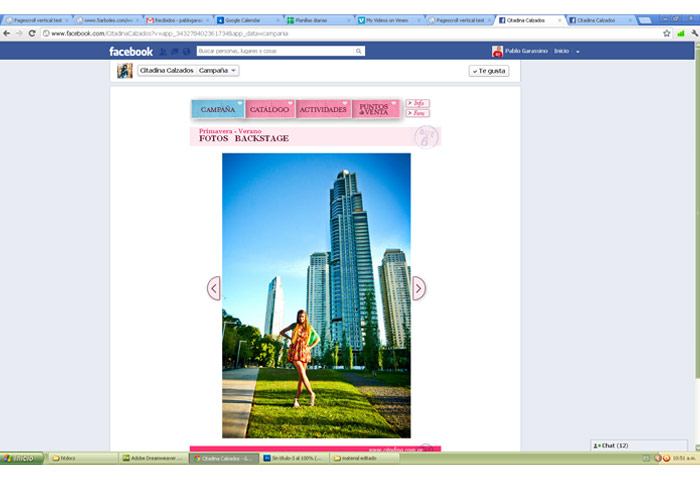Open Facebook notifications globe icon
This screenshot has height=500, width=700.
(187, 52)
